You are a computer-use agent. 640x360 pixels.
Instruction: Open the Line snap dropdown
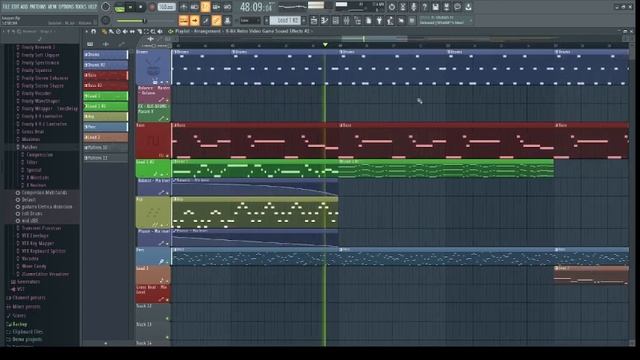pyautogui.click(x=250, y=20)
